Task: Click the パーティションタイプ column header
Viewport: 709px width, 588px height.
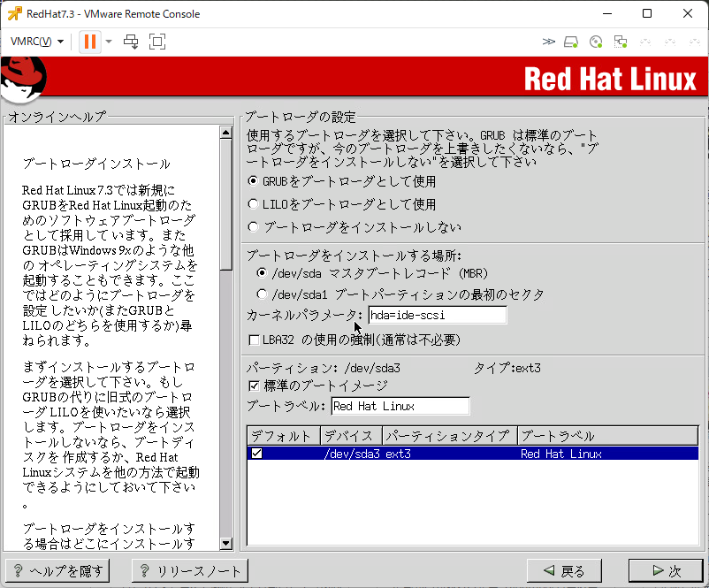Action: tap(450, 436)
